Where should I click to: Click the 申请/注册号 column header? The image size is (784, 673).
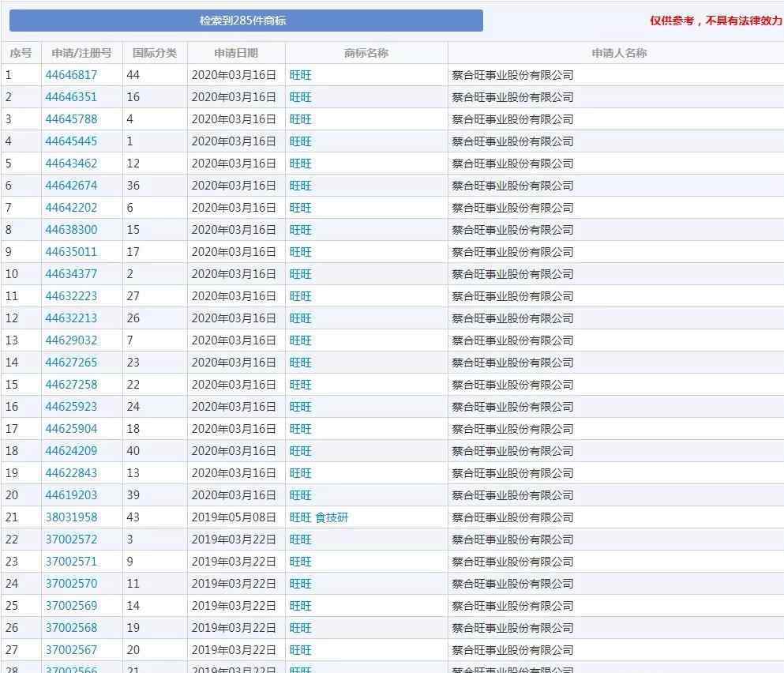click(x=81, y=53)
